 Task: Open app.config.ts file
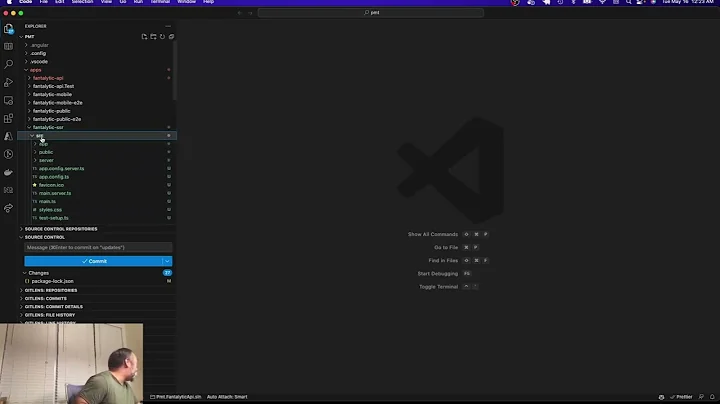click(x=54, y=177)
